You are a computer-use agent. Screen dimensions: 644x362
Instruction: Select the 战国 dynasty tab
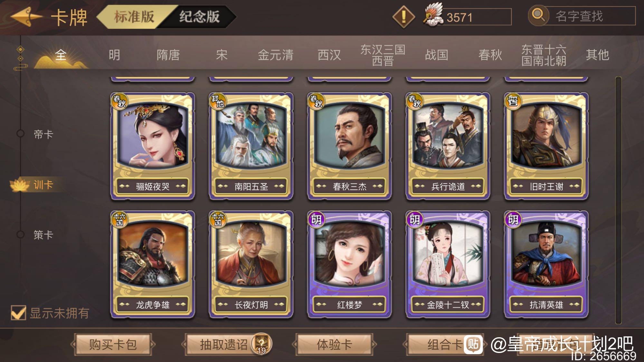[x=437, y=55]
